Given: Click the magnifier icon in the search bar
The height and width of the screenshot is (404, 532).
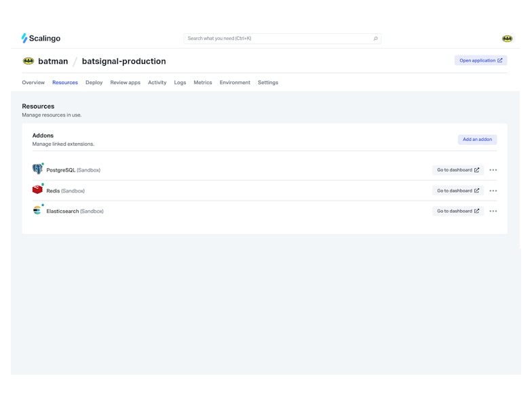Looking at the screenshot, I should point(375,39).
